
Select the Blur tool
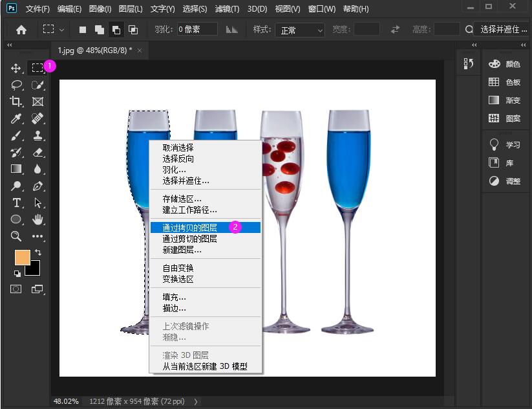pyautogui.click(x=37, y=169)
